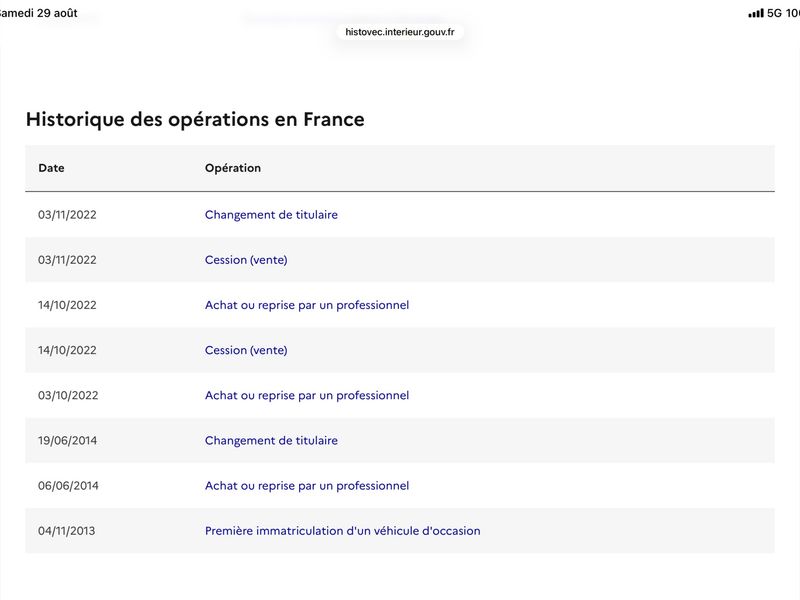Open Cession (vente) dated 14/10/2022
800x600 pixels.
pos(246,350)
